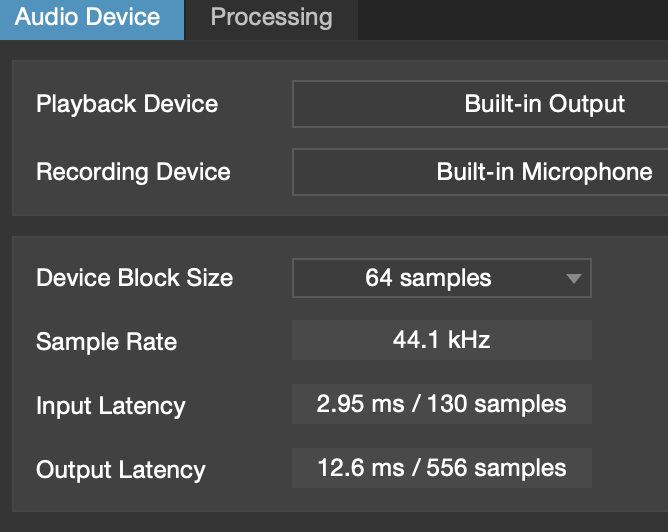Expand the Device Block Size 64 samples dropdown
Screen dimensions: 668x532
click(442, 278)
